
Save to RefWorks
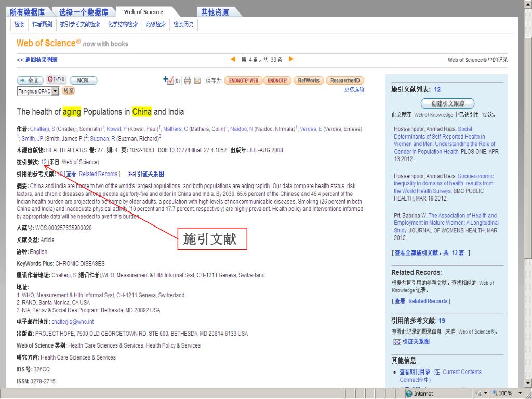pos(309,81)
